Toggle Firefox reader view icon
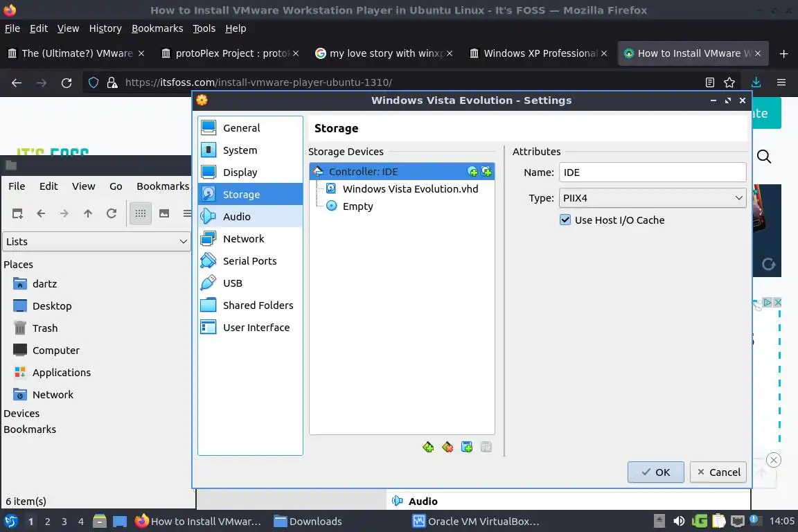The width and height of the screenshot is (798, 532). point(710,82)
